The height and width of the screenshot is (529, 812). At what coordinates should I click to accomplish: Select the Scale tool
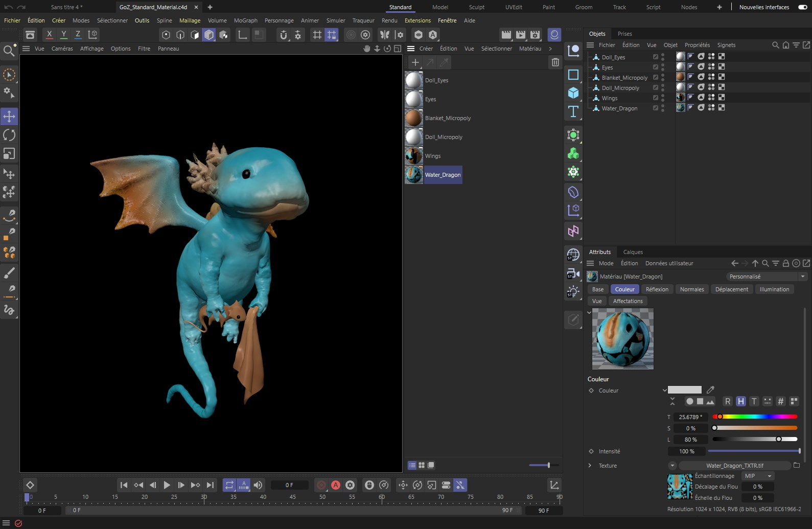tap(9, 154)
